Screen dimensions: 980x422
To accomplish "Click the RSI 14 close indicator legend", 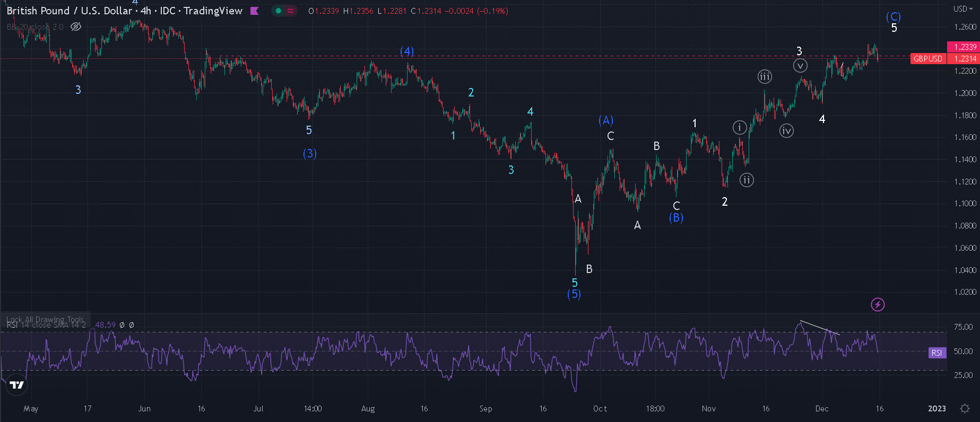I will [48, 325].
